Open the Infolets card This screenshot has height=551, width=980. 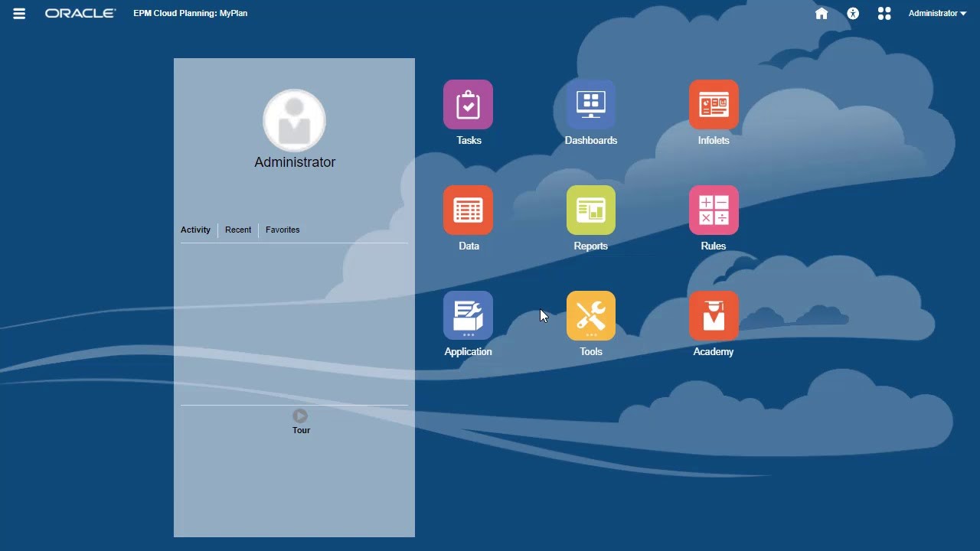714,105
